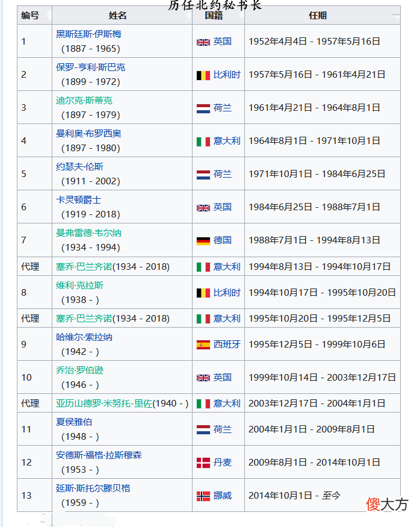Follow 意大利 link in 亚历山德罗·米努托-里佐 row
420x527 pixels.
coord(227,404)
